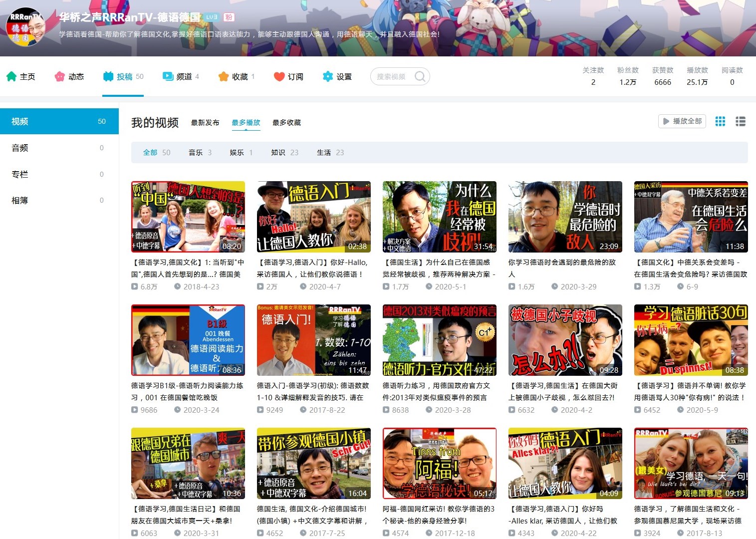Switch to list view layout
This screenshot has height=539, width=756.
tap(741, 121)
